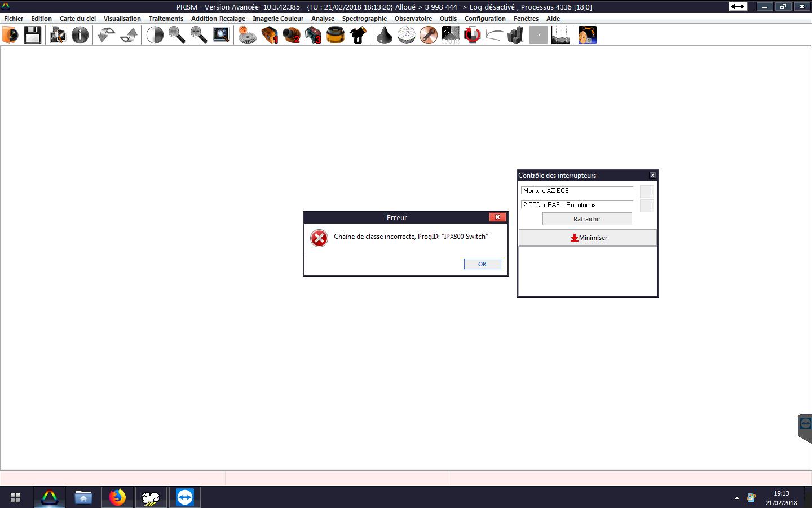The height and width of the screenshot is (508, 812).
Task: Click the zoom in magnifier icon
Action: pos(198,35)
